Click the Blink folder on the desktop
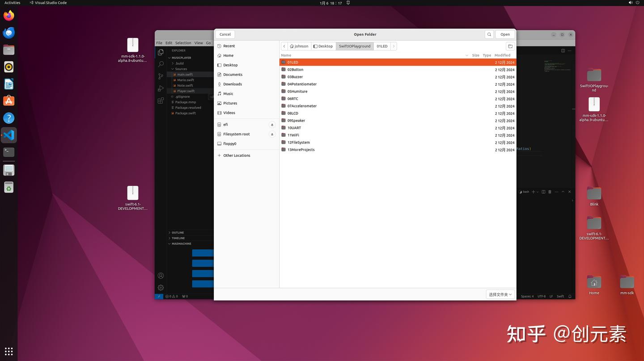Image resolution: width=644 pixels, height=361 pixels. [594, 197]
